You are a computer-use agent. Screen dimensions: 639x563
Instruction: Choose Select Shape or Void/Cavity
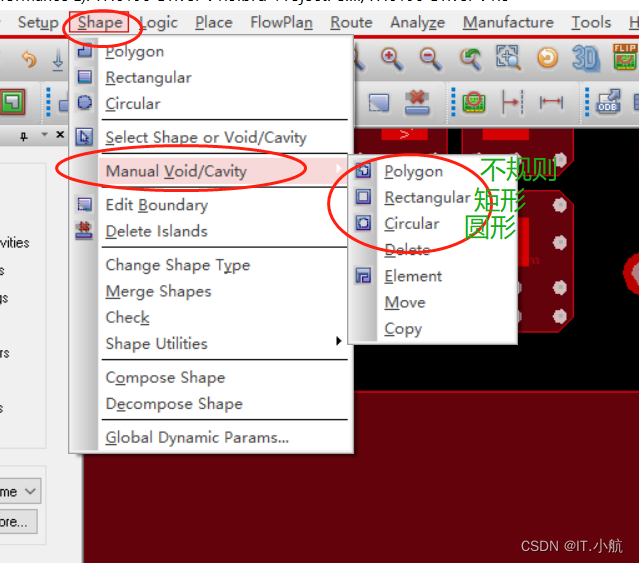tap(211, 137)
